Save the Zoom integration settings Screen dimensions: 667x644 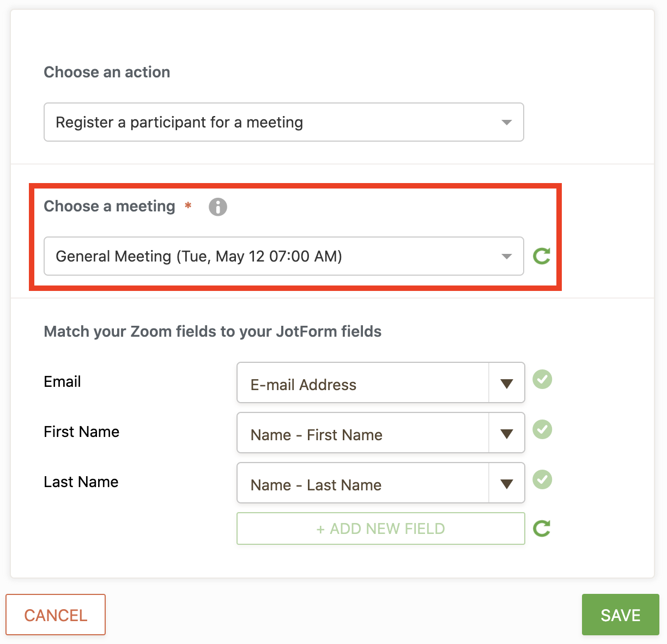[620, 615]
